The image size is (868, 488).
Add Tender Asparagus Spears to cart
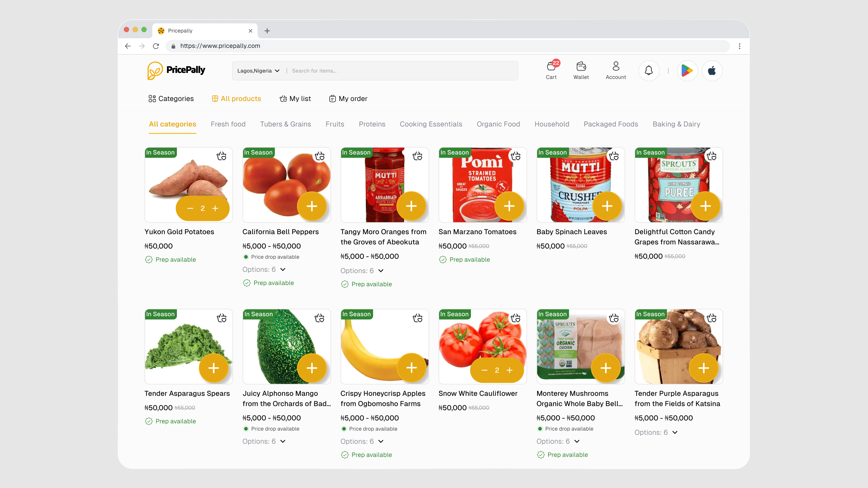pyautogui.click(x=214, y=368)
